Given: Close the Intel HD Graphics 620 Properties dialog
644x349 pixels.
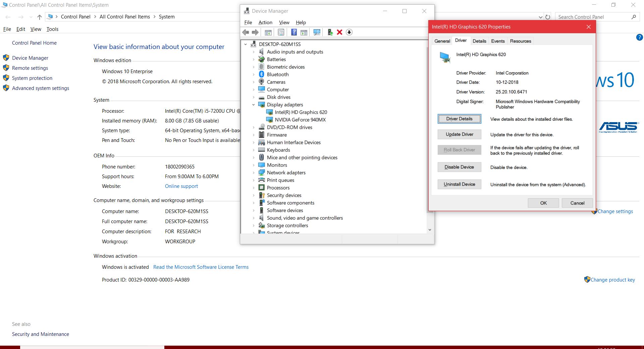Looking at the screenshot, I should 589,27.
